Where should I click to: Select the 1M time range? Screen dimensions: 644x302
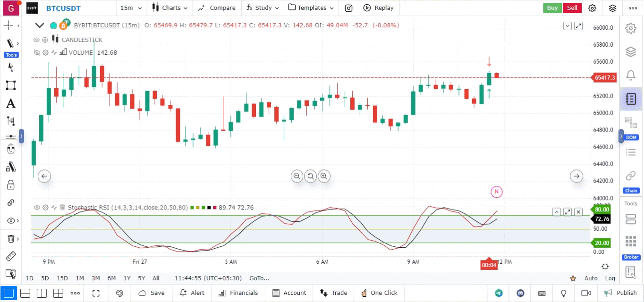(x=80, y=278)
